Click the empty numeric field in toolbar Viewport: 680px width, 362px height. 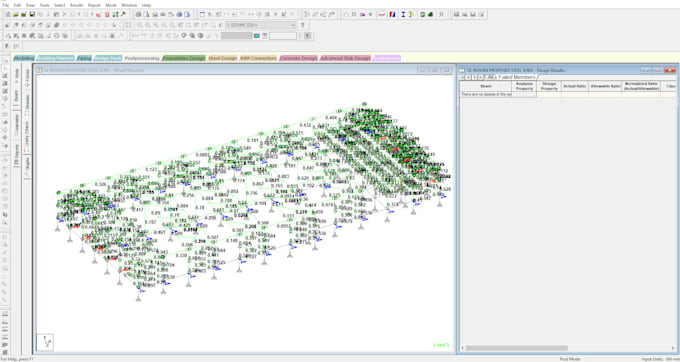coord(283,36)
